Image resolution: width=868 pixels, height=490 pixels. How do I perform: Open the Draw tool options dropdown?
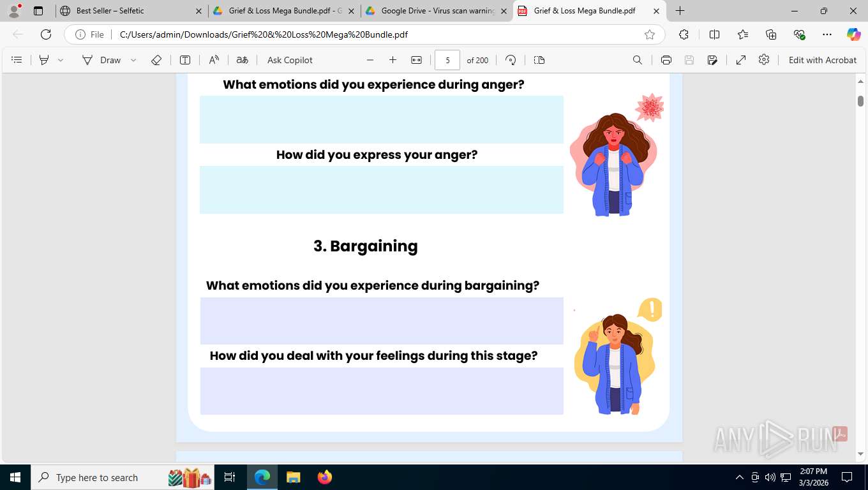tap(133, 60)
